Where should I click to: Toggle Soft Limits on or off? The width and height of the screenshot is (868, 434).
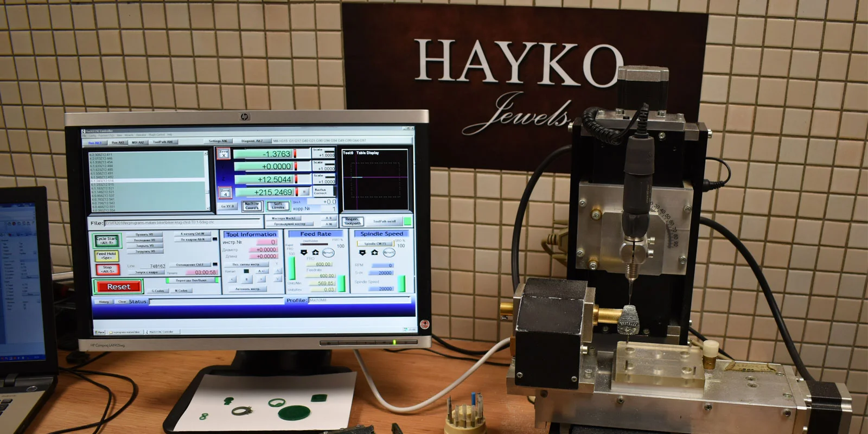[x=278, y=206]
